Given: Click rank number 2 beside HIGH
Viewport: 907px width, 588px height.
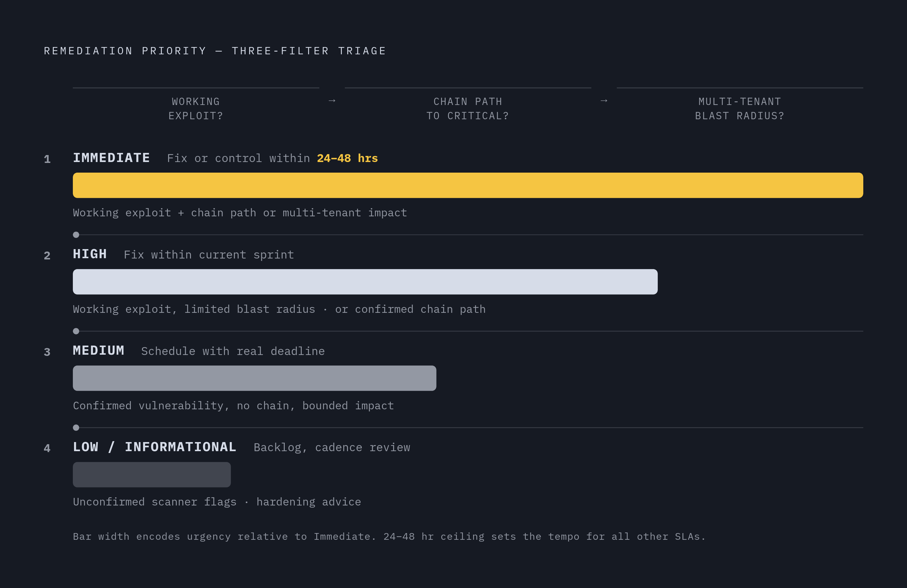Looking at the screenshot, I should 47,255.
